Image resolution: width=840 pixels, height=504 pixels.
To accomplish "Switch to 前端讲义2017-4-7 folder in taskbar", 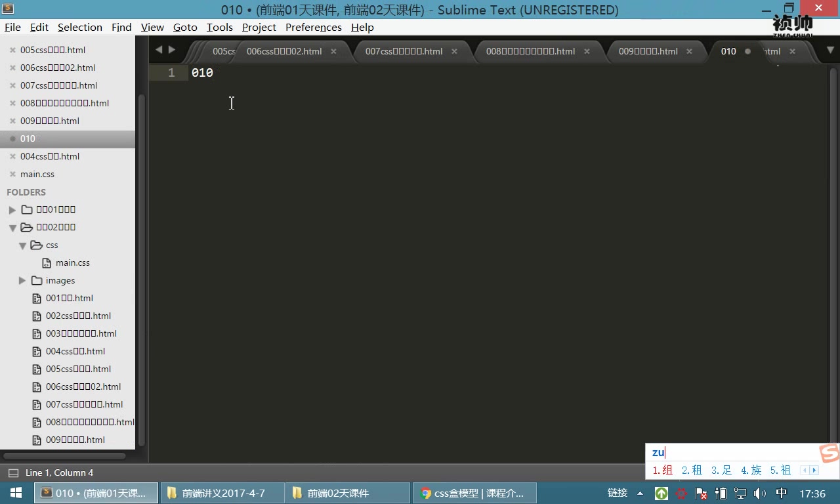I will 222,493.
